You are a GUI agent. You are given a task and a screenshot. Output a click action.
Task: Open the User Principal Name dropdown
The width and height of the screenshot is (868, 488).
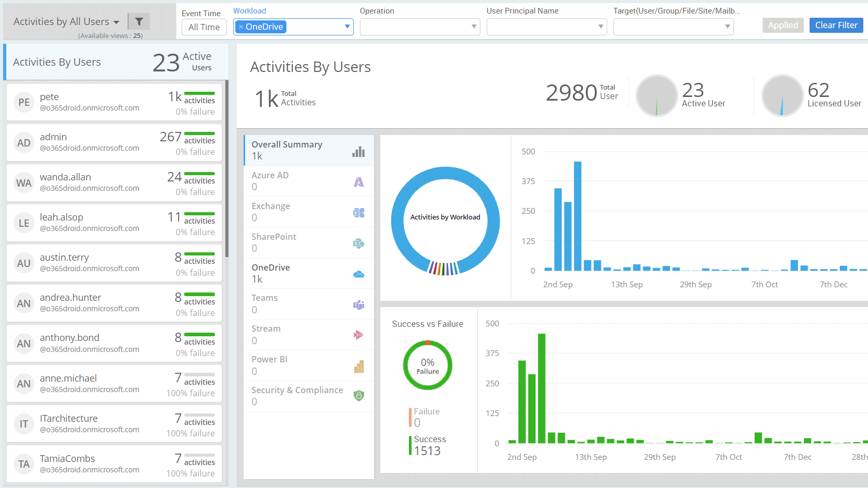546,27
